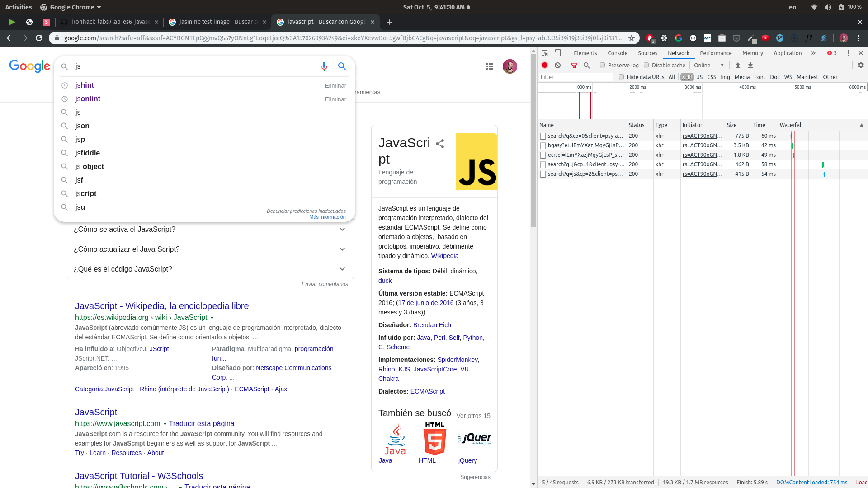Viewport: 868px width, 488px height.
Task: Click the network Filter text field
Action: (x=575, y=77)
